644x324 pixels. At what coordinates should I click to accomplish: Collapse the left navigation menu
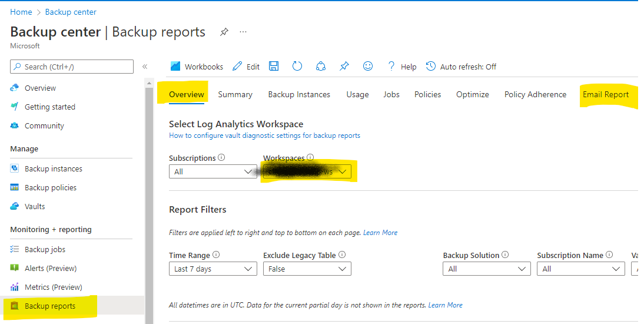click(x=145, y=67)
